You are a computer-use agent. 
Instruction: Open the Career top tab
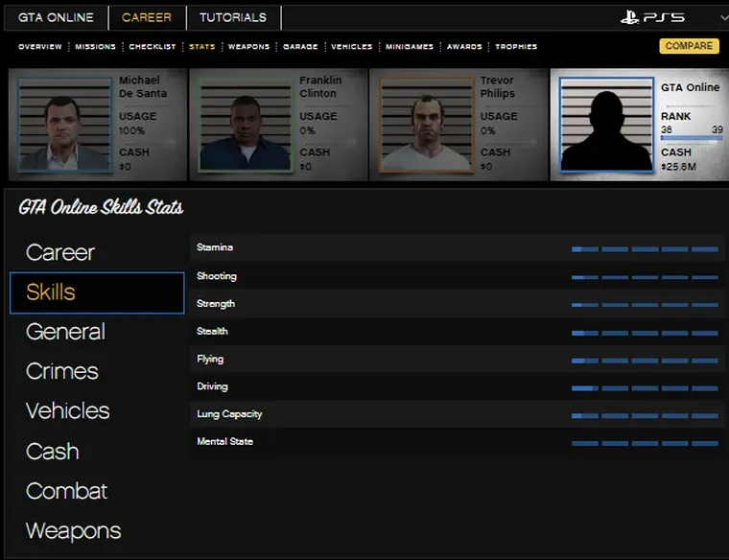pos(146,17)
